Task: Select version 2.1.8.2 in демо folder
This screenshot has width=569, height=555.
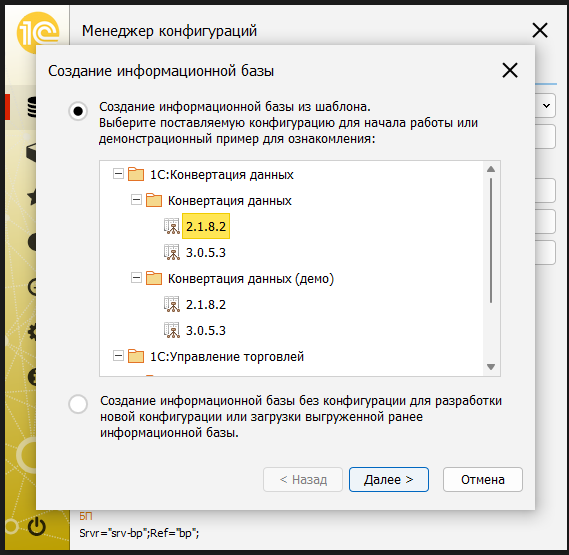Action: click(206, 305)
